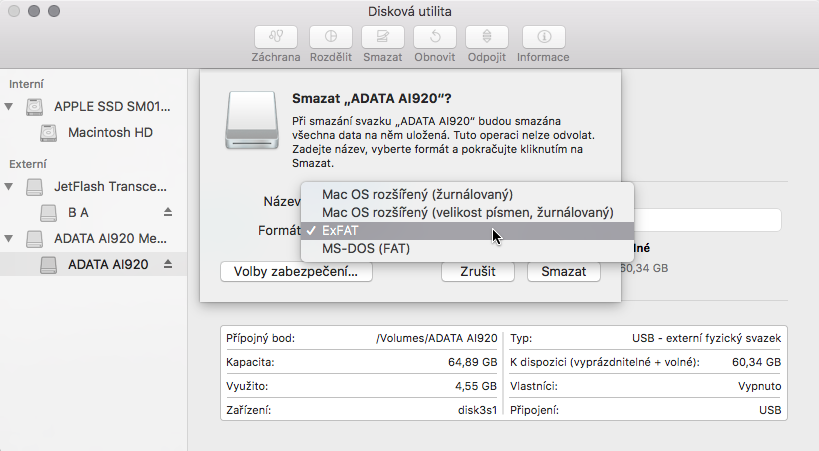Open the Informace info toolbar icon
Image resolution: width=819 pixels, height=451 pixels.
[544, 37]
